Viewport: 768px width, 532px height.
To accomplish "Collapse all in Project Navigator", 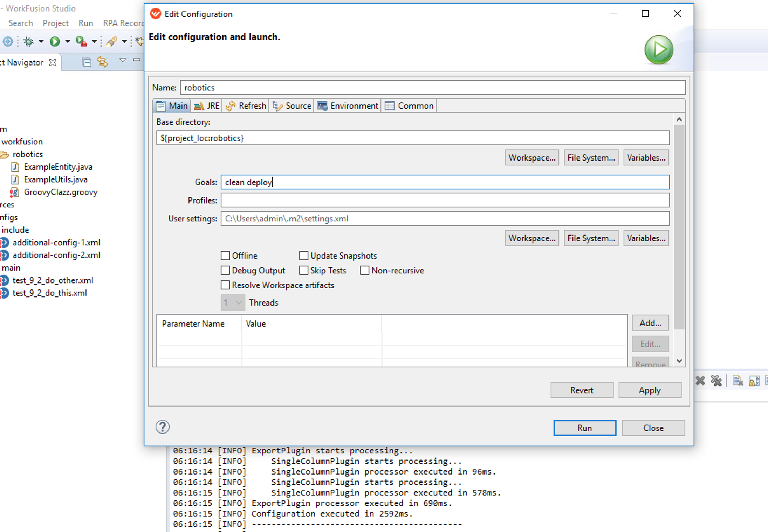I will [x=87, y=62].
